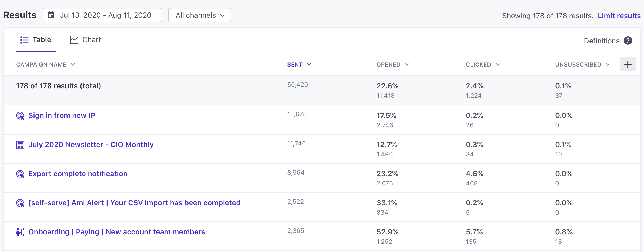Viewport: 644px width, 252px height.
Task: Open the Clicked column dropdown
Action: pos(498,64)
